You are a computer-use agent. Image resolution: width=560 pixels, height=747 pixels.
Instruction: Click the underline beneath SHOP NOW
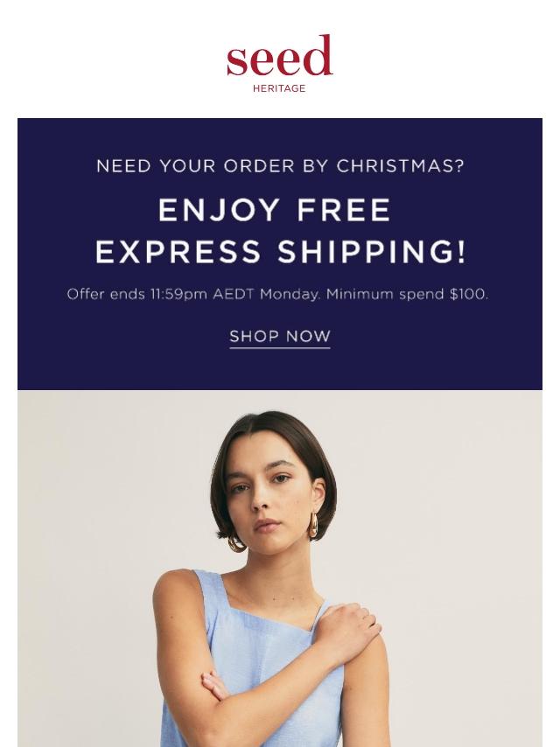(280, 347)
